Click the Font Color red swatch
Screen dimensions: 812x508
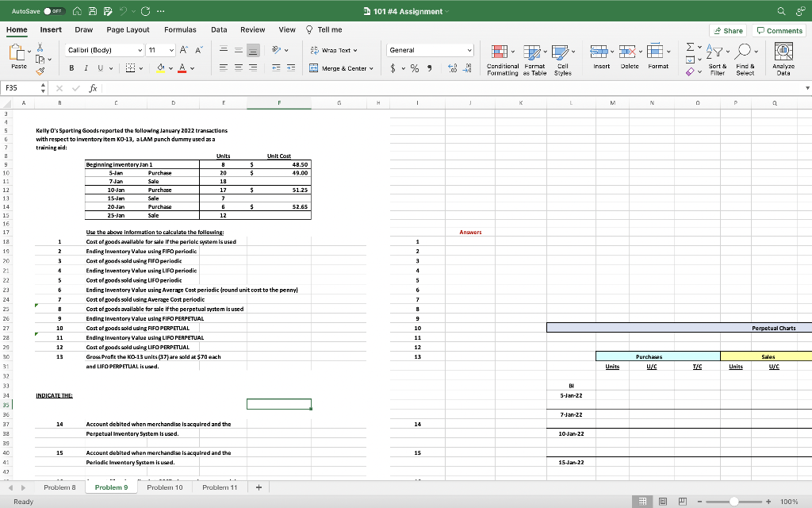click(x=182, y=68)
